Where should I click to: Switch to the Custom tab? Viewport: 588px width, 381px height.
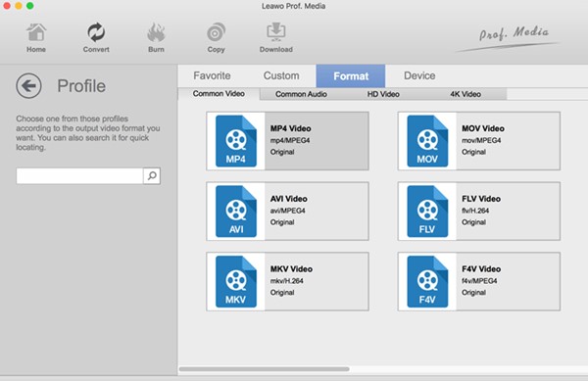281,75
